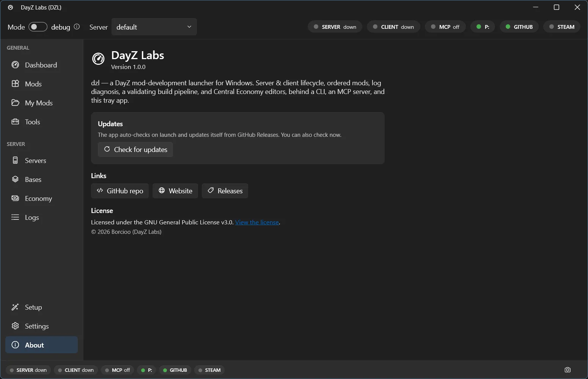Click the Mods grid icon in sidebar
The width and height of the screenshot is (588, 379).
[15, 84]
